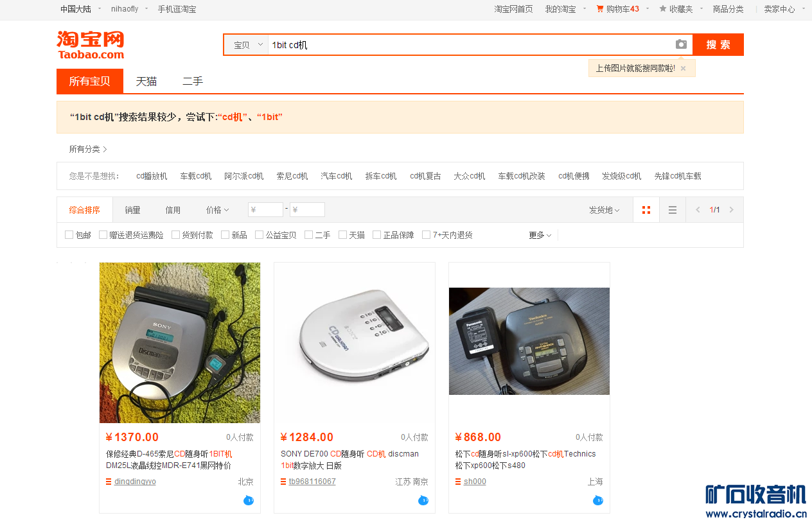The height and width of the screenshot is (522, 812).
Task: Check the 赠送退货运费险 checkbox
Action: [103, 235]
